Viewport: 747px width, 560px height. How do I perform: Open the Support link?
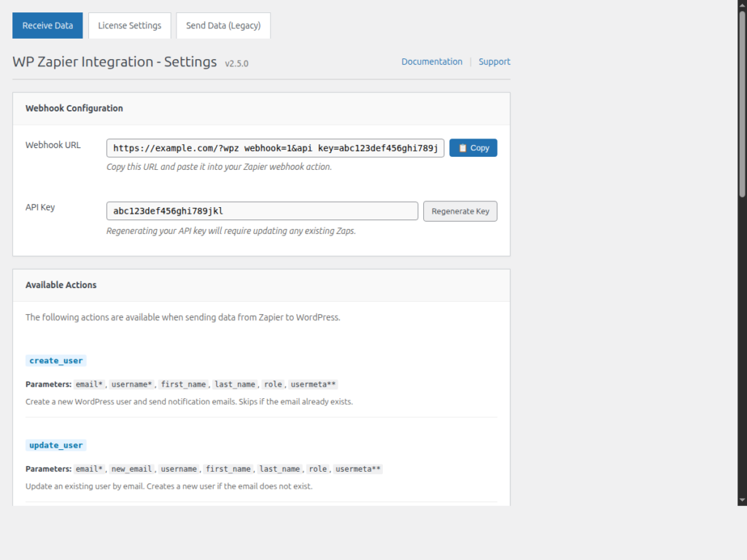click(494, 62)
